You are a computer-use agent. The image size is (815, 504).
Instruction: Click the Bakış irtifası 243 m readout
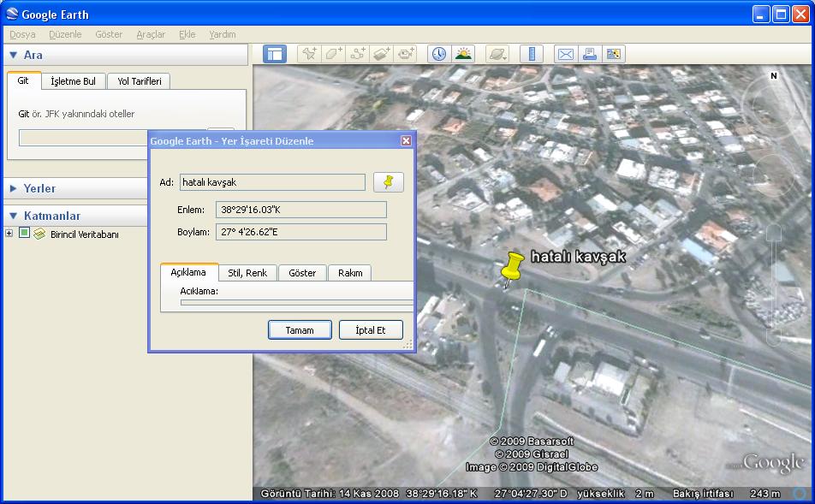click(x=727, y=494)
